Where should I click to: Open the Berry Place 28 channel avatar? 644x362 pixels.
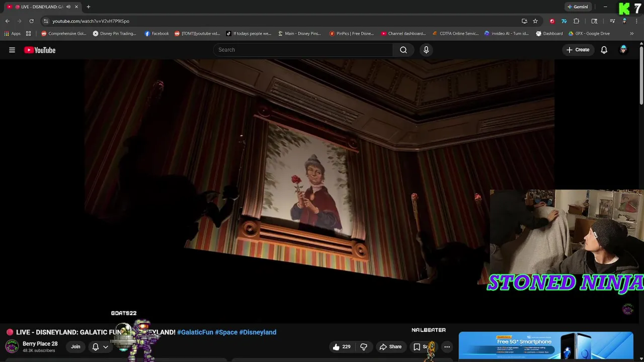12,346
